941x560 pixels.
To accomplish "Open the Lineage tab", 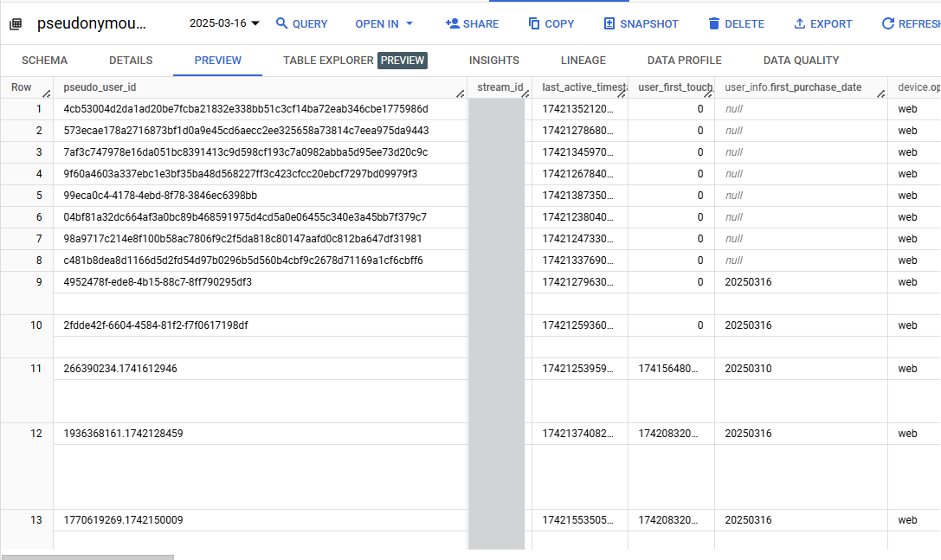I will coord(583,61).
